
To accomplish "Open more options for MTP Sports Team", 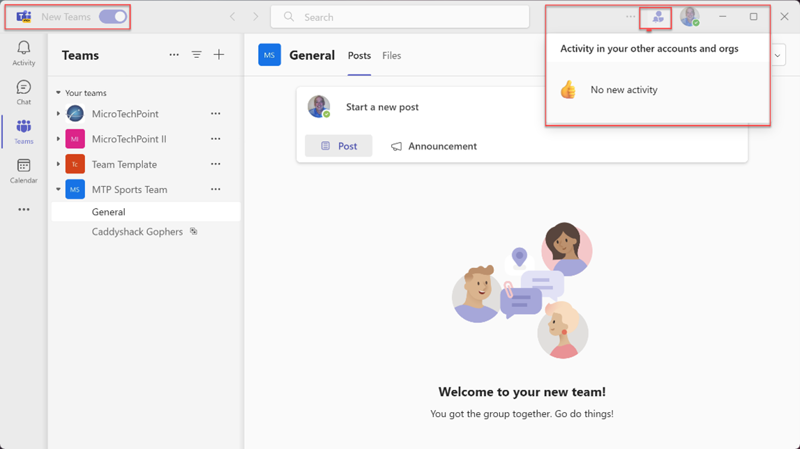I will pyautogui.click(x=216, y=189).
